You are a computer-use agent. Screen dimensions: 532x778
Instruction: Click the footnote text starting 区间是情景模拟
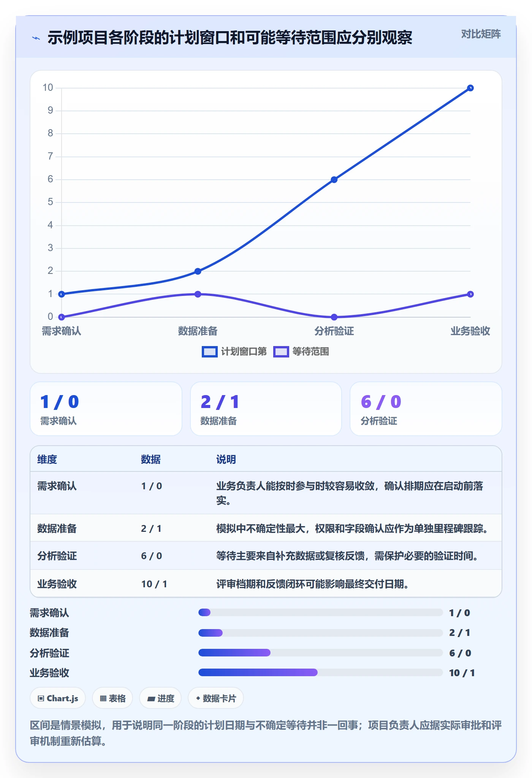(266, 733)
